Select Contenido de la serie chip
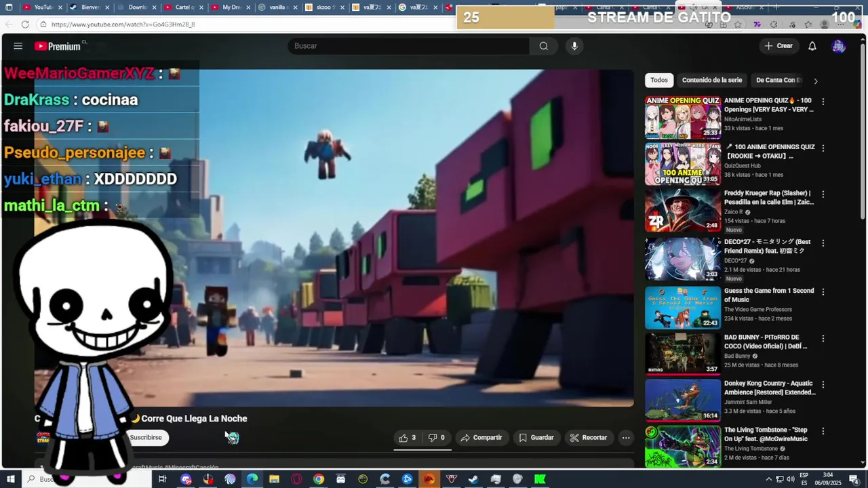 pos(712,80)
